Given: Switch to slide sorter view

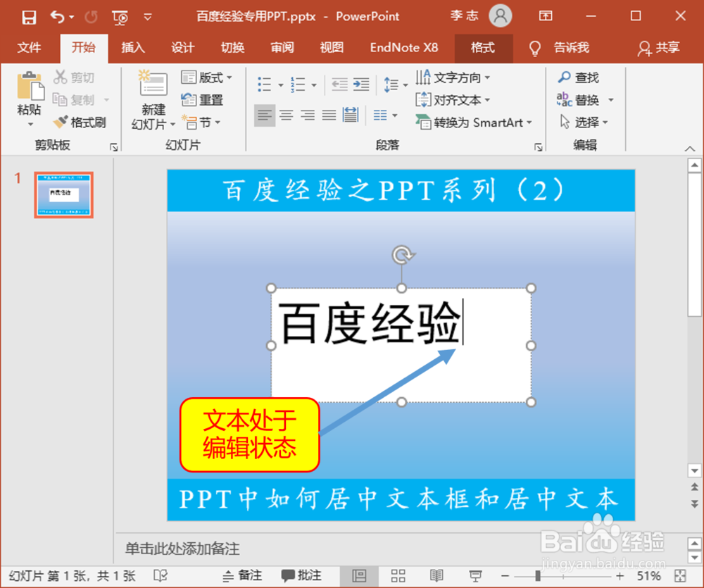Looking at the screenshot, I should [x=398, y=575].
